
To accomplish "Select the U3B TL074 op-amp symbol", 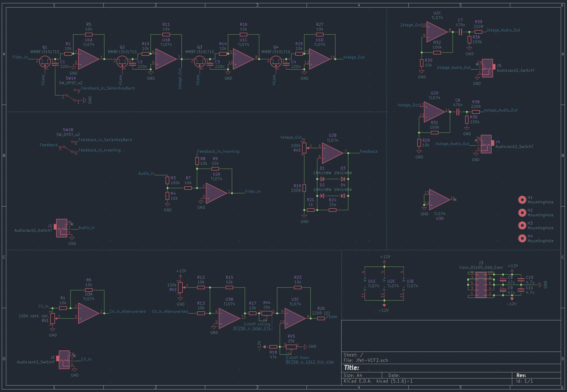I will (229, 318).
